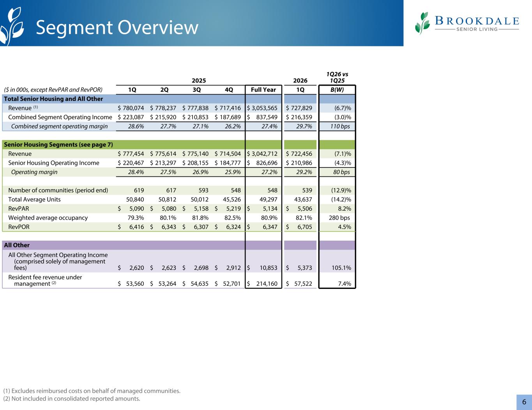Select the Brookdale Senior Living wordmark

(476, 24)
